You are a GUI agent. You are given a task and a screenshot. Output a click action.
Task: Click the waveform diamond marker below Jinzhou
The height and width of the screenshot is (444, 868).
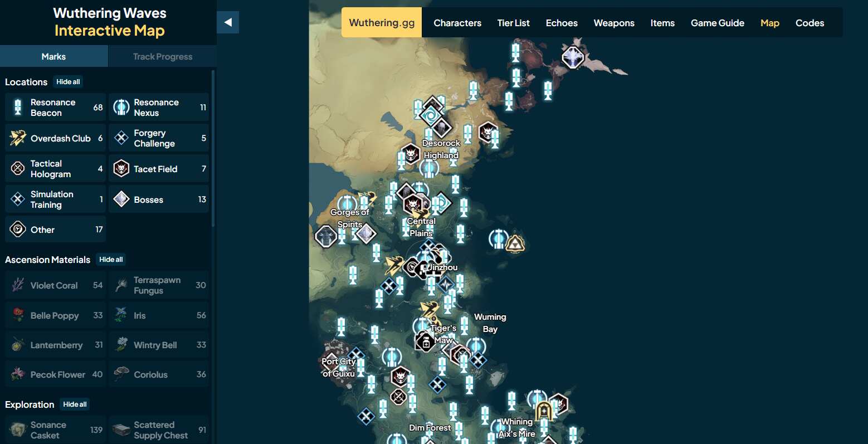pyautogui.click(x=446, y=285)
